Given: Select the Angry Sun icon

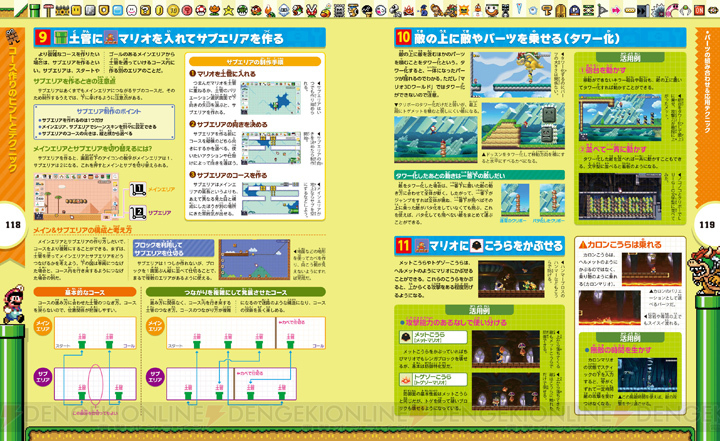Looking at the screenshot, I should [464, 10].
